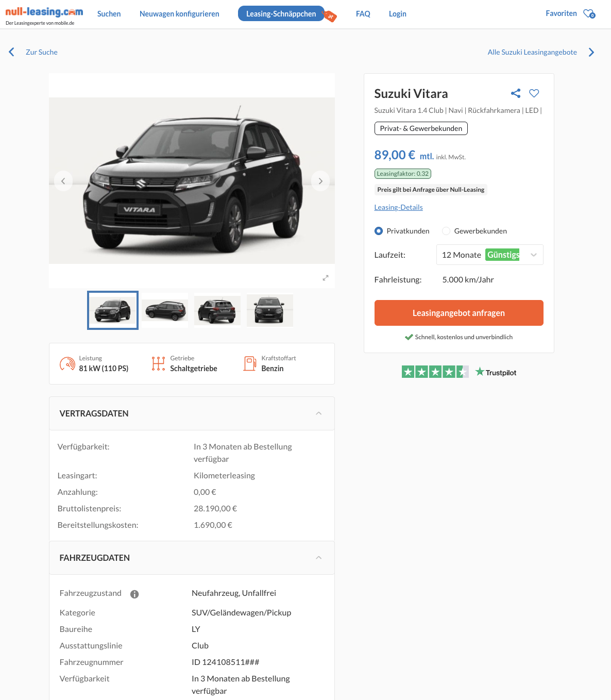
Task: Open the Leasing-Schnäppchen tab
Action: 281,14
